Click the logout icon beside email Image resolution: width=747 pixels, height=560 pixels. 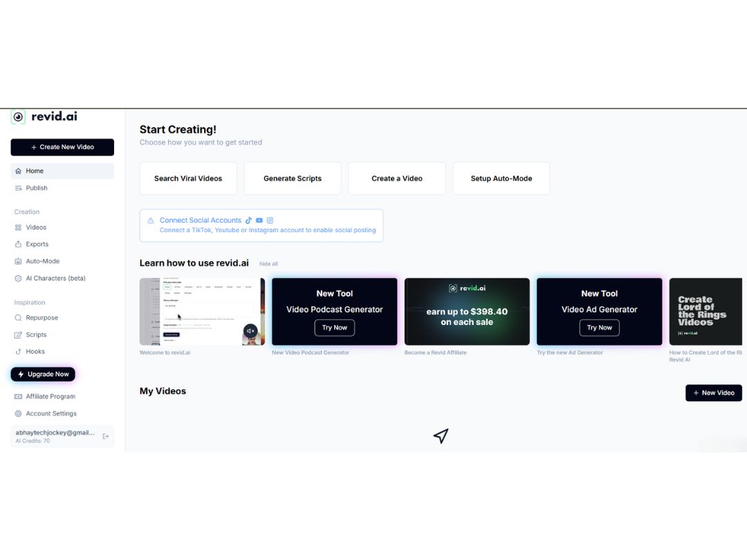click(106, 436)
